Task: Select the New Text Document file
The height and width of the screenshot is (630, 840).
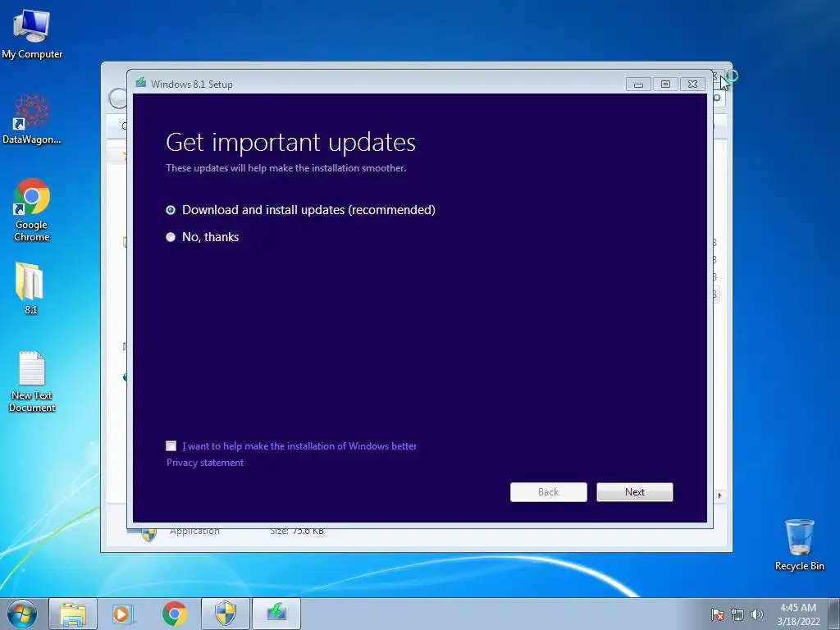Action: (x=32, y=381)
